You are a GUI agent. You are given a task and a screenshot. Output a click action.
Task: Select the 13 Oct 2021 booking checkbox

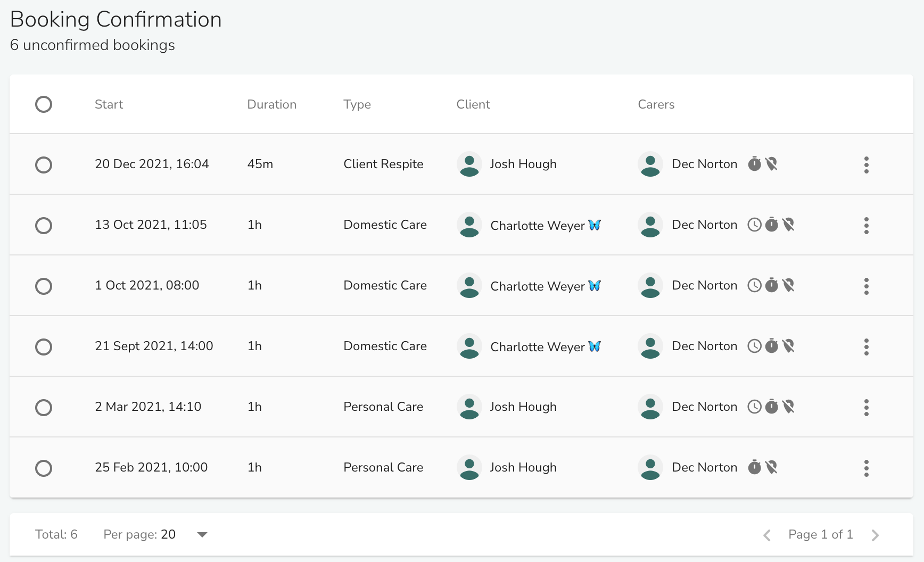(44, 226)
